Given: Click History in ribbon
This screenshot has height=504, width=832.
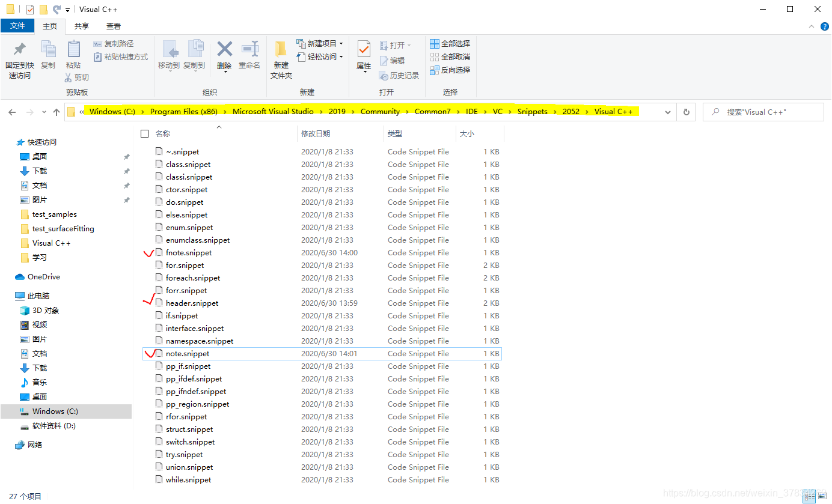Looking at the screenshot, I should pyautogui.click(x=399, y=76).
